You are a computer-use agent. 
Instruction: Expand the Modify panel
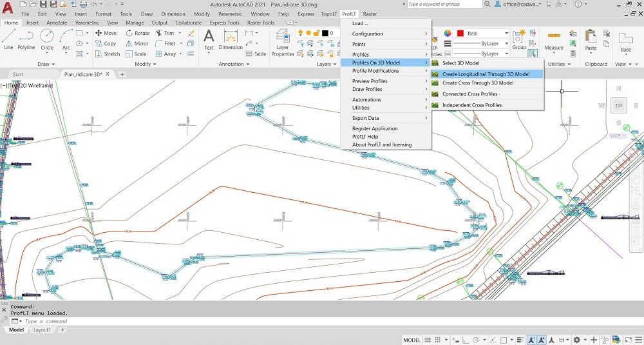(x=146, y=64)
